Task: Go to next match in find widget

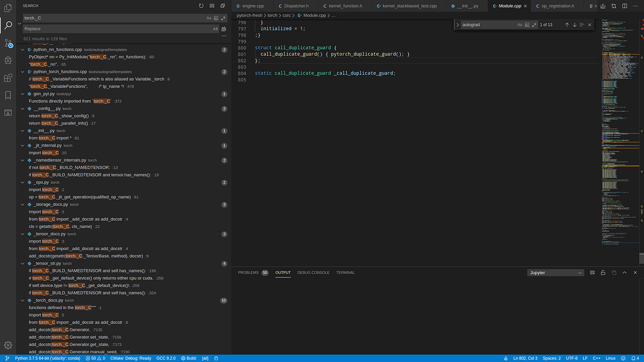Action: click(x=574, y=25)
